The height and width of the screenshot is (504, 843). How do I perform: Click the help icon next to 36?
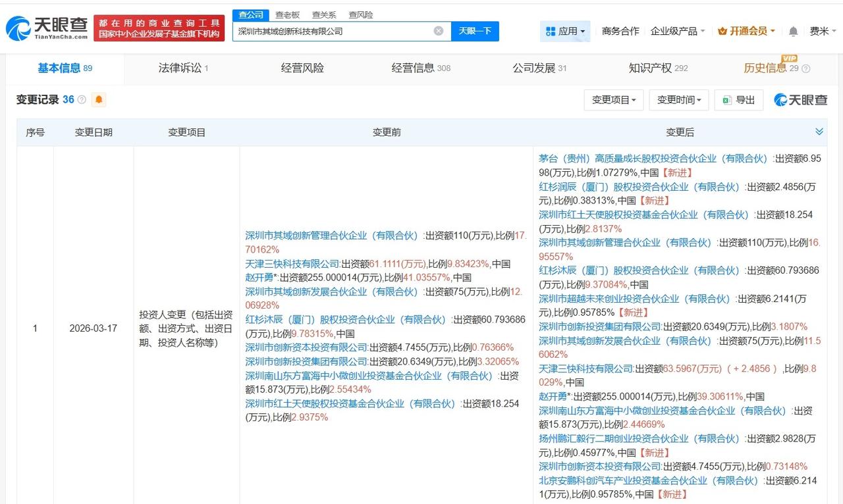[82, 100]
